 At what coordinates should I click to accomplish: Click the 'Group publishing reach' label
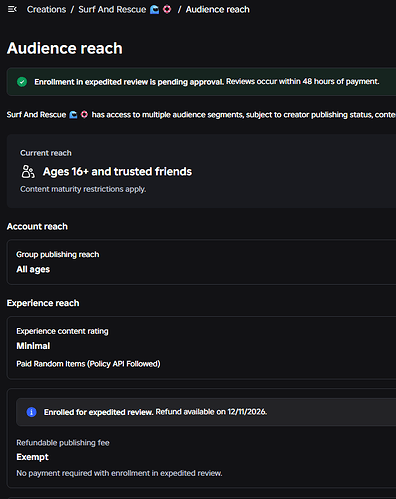(58, 254)
